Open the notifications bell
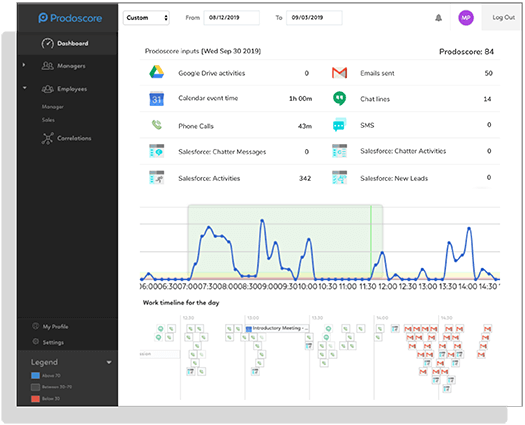Viewport: 525px width, 425px height. click(x=438, y=18)
